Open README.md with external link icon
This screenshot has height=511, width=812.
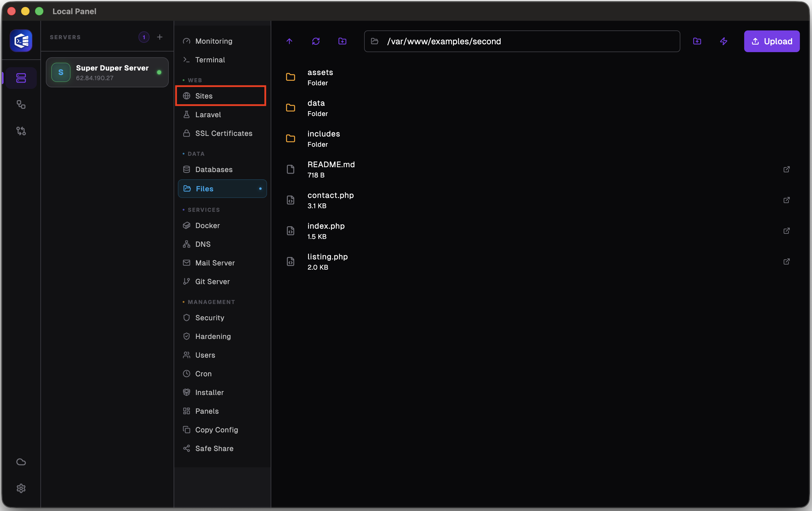[787, 169]
